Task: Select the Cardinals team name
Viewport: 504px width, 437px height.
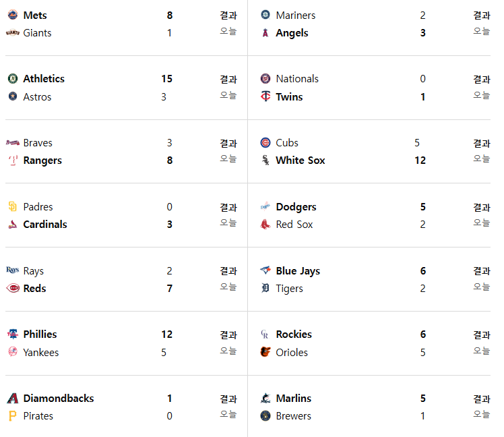Action: pos(45,225)
